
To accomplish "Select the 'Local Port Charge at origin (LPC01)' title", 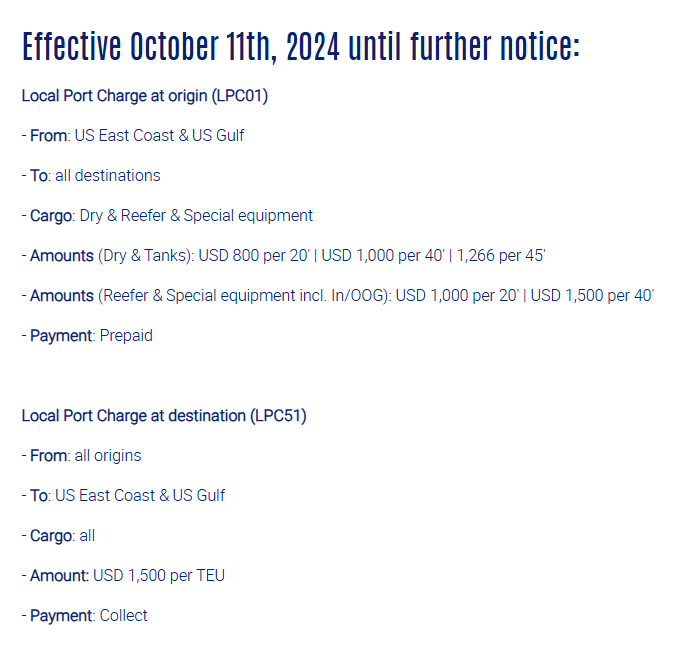I will point(145,96).
